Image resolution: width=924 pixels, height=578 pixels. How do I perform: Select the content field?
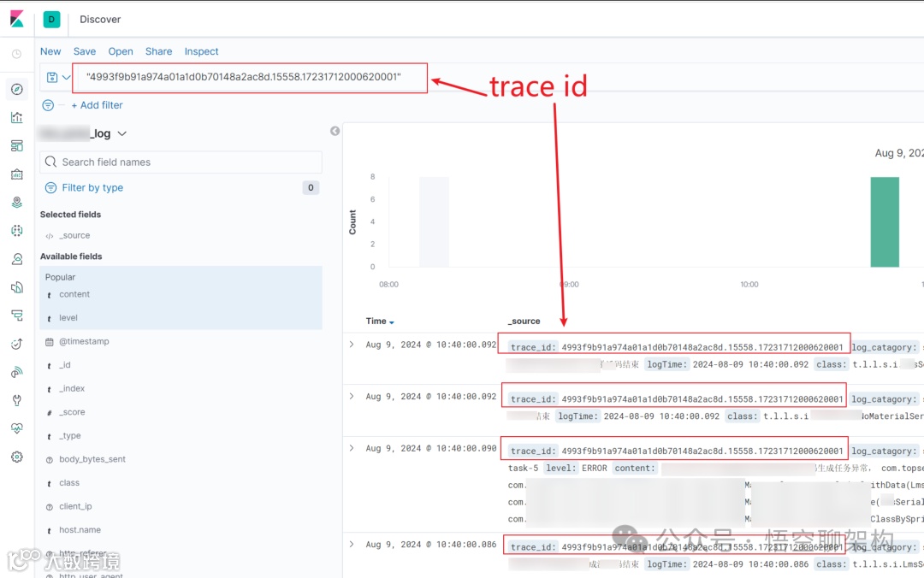click(x=74, y=294)
